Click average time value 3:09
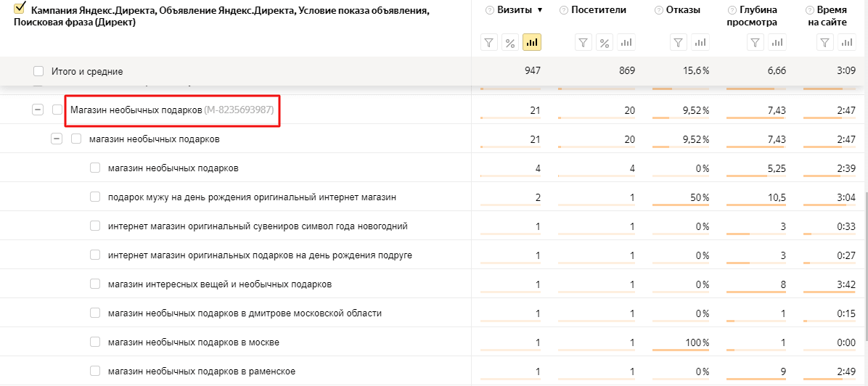 [846, 71]
